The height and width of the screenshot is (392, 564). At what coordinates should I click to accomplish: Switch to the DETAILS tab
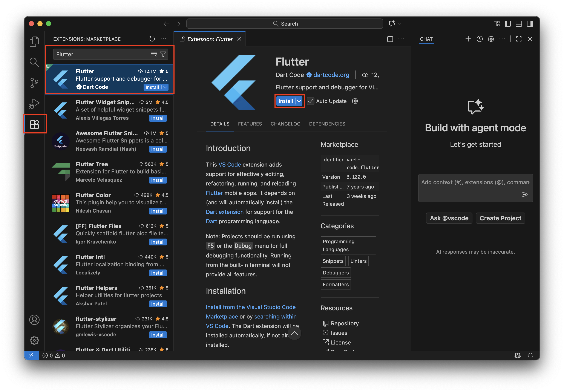pyautogui.click(x=220, y=124)
